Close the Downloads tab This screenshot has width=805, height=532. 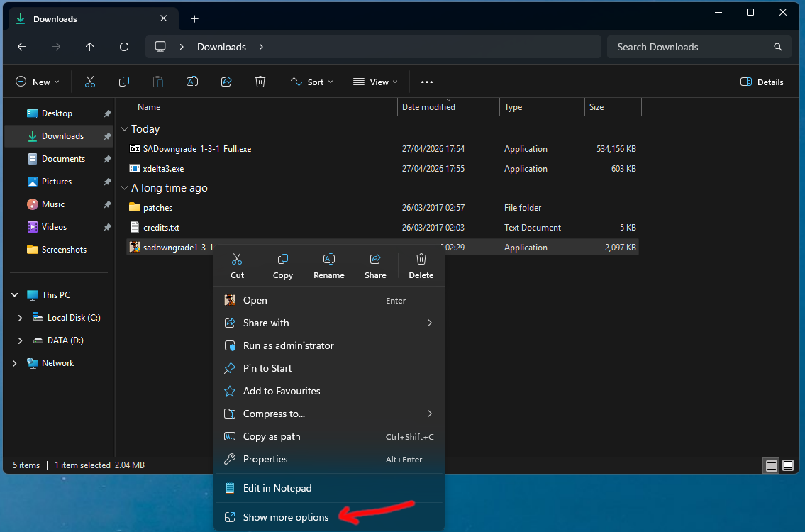[163, 18]
